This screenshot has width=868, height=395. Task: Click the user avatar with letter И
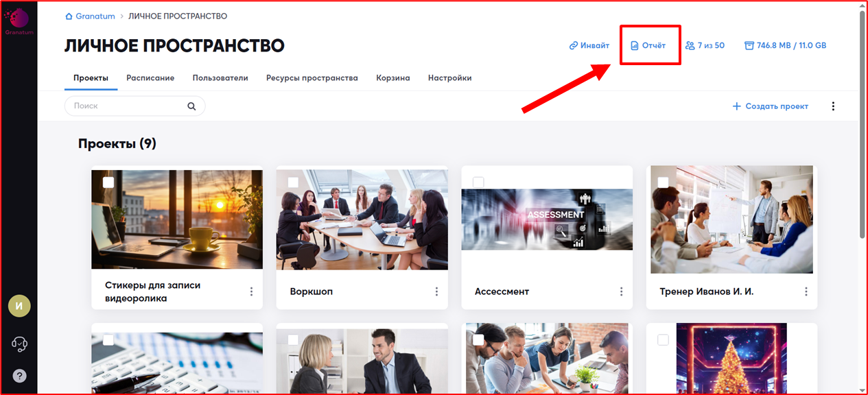coord(19,306)
